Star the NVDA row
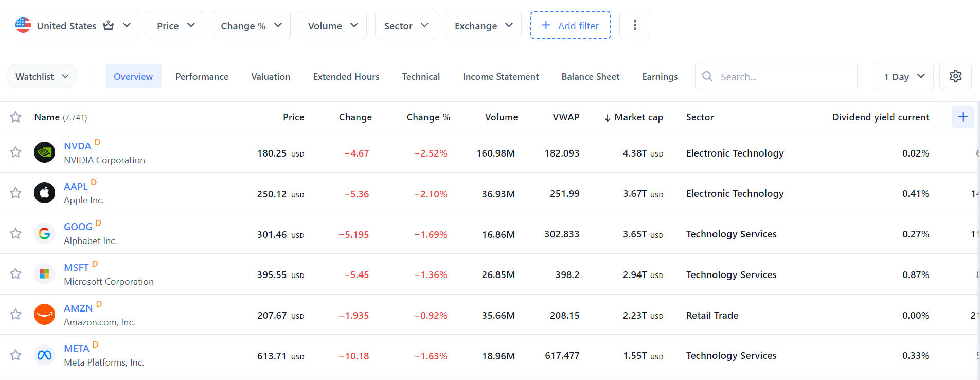Screen dimensions: 980x380 point(16,152)
